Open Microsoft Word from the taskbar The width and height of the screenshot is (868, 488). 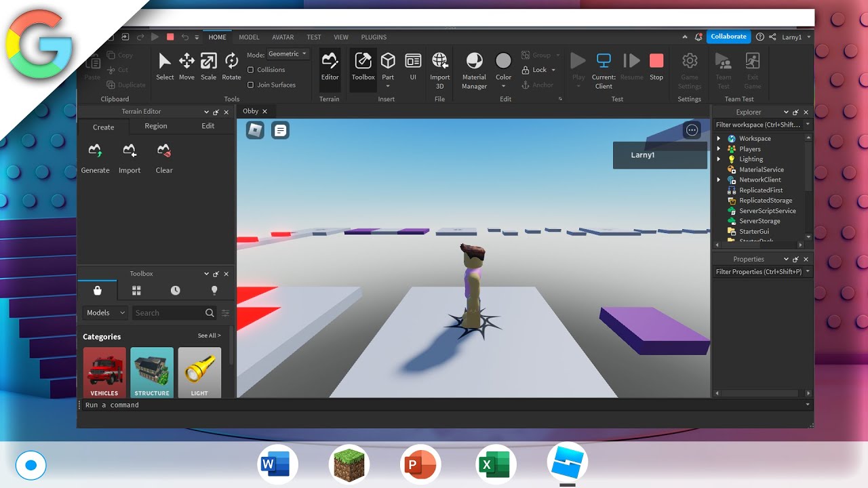tap(277, 465)
